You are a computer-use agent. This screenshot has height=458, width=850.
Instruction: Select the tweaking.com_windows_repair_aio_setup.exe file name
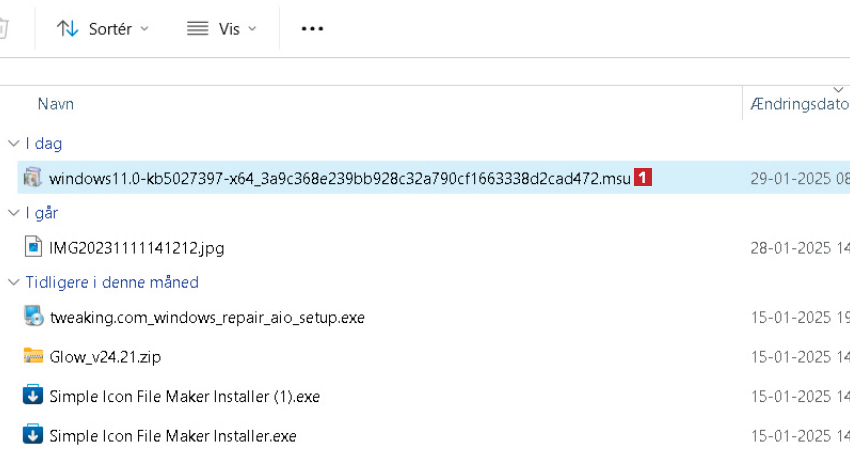pyautogui.click(x=207, y=318)
